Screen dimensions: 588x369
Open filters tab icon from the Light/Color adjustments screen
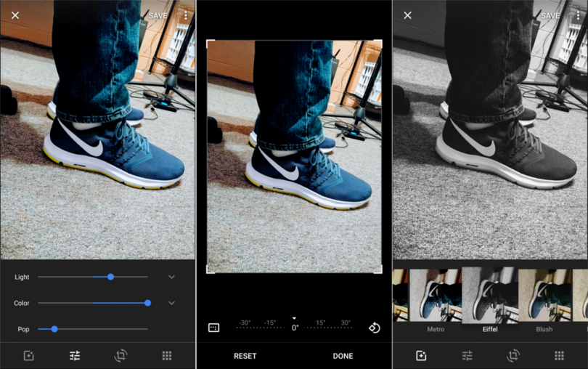29,355
